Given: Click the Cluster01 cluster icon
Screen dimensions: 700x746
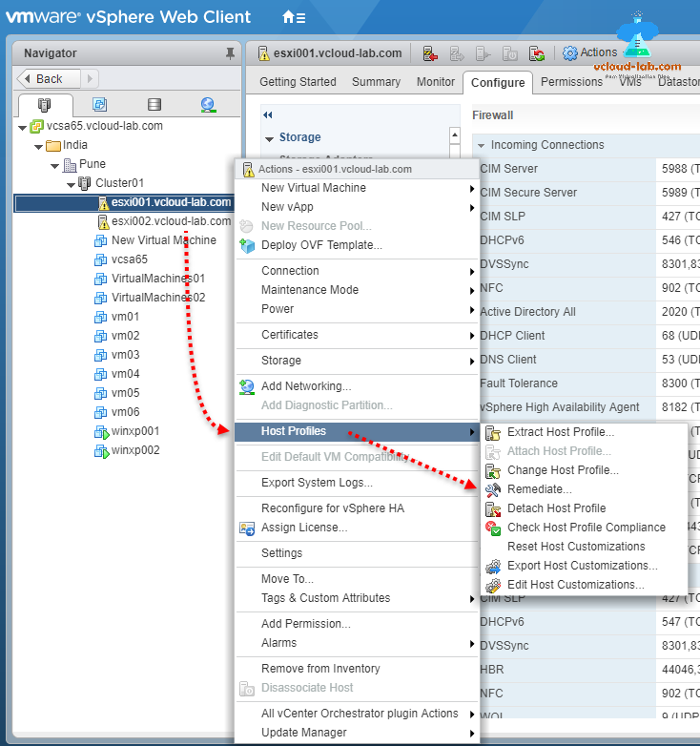Looking at the screenshot, I should [x=85, y=183].
